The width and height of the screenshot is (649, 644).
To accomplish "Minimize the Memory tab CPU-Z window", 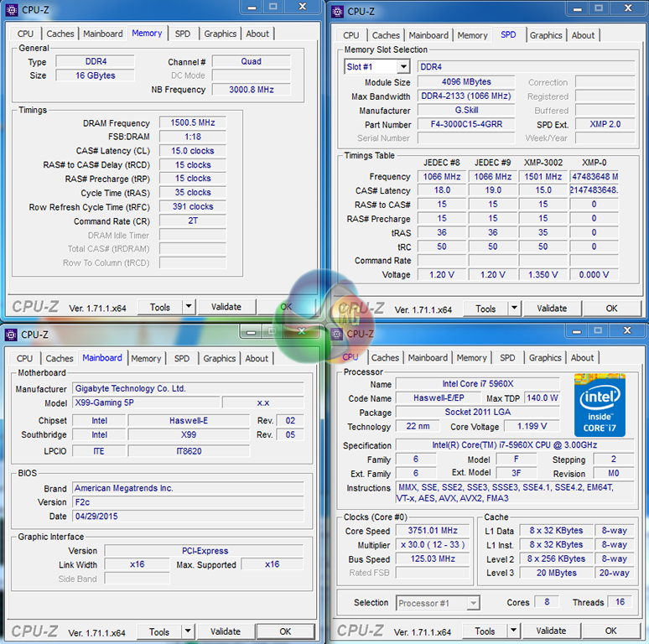I will [252, 7].
